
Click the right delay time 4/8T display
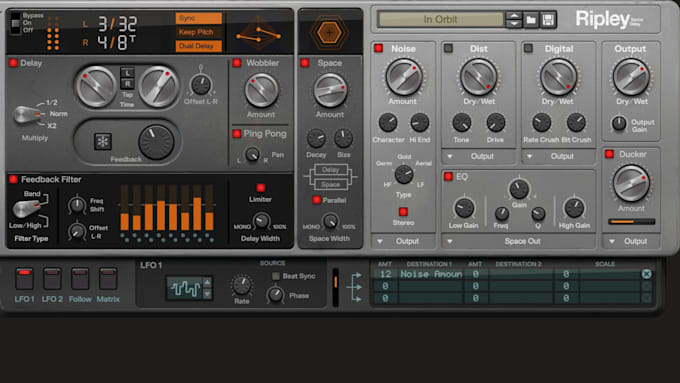[116, 43]
